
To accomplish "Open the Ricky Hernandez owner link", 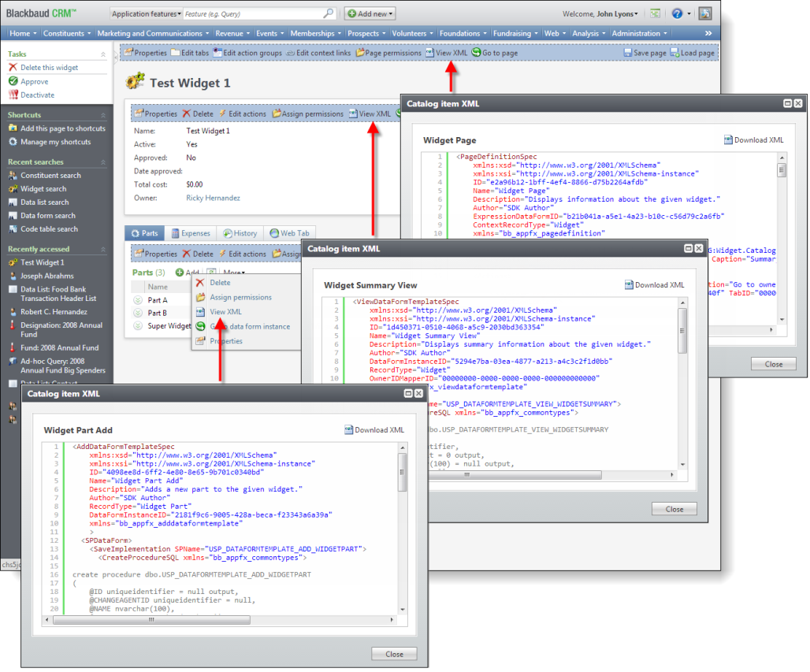I will click(213, 198).
